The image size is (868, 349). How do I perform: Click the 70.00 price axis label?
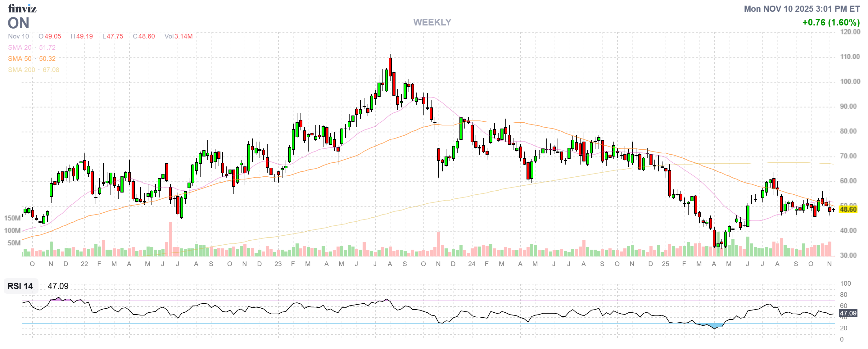coord(848,156)
